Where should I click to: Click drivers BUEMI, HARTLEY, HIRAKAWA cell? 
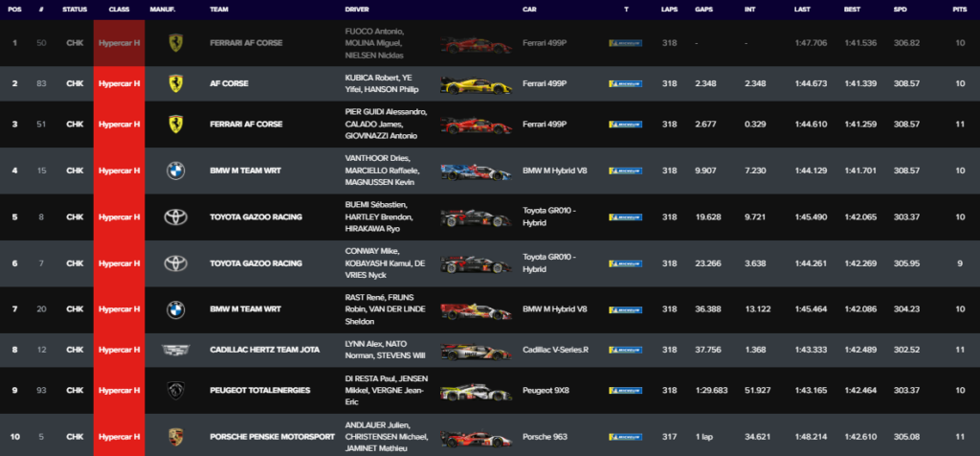coord(379,217)
